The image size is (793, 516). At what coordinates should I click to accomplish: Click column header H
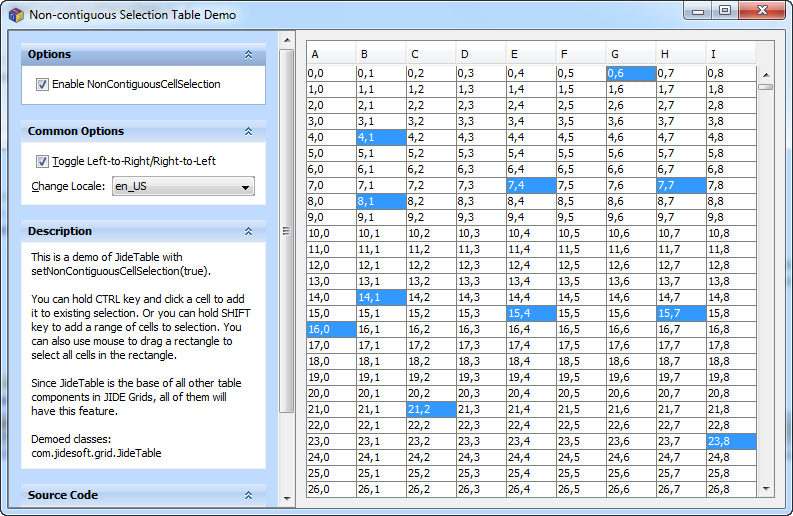(x=682, y=54)
